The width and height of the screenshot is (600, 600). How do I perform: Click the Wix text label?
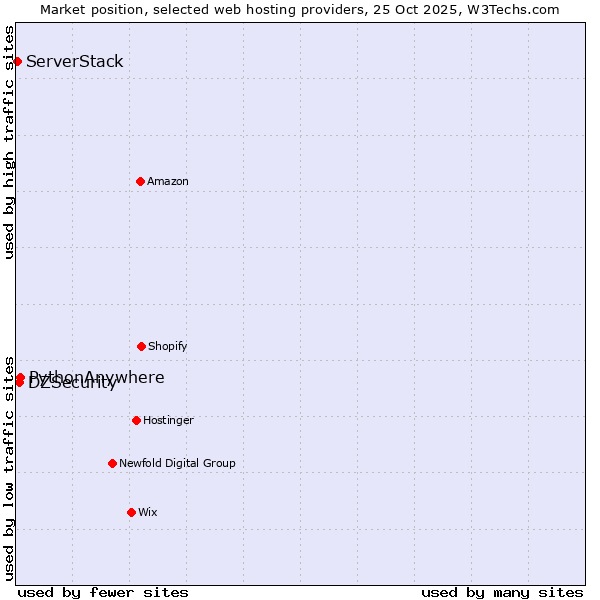148,512
